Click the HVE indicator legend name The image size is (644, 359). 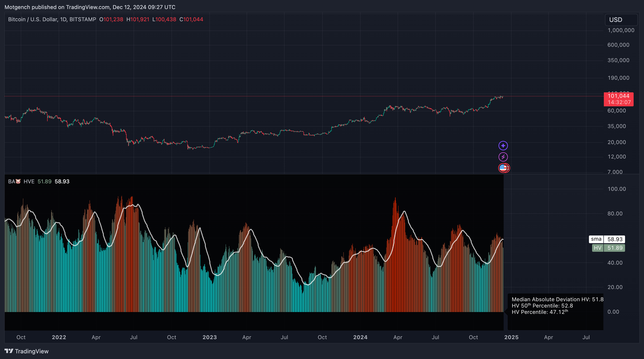(x=29, y=181)
